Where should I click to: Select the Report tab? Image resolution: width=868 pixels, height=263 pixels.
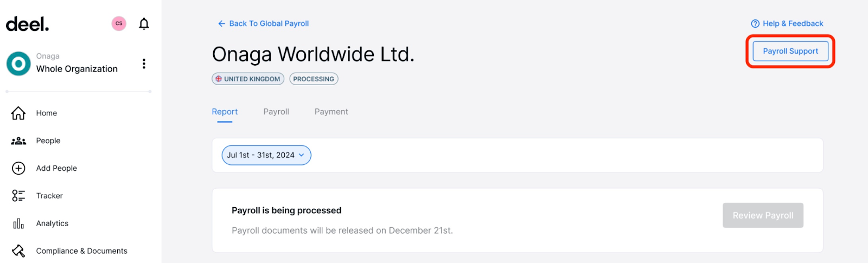(x=225, y=112)
